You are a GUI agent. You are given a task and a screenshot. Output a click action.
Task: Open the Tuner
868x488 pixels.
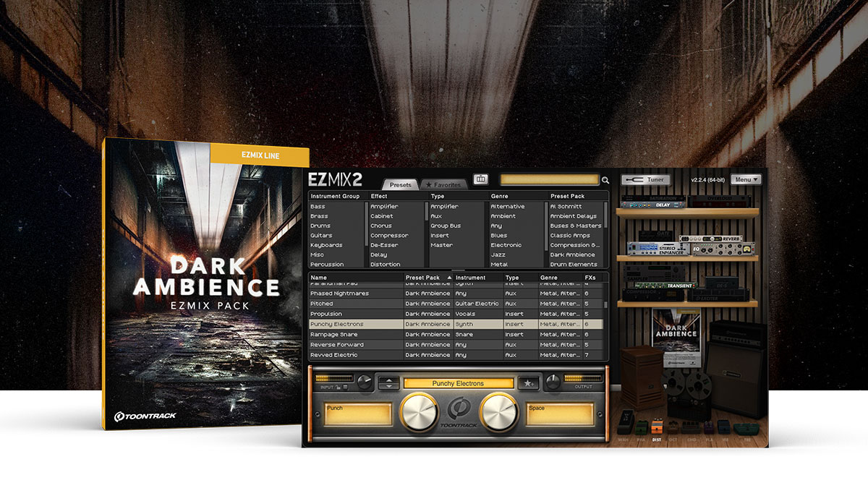coord(645,179)
